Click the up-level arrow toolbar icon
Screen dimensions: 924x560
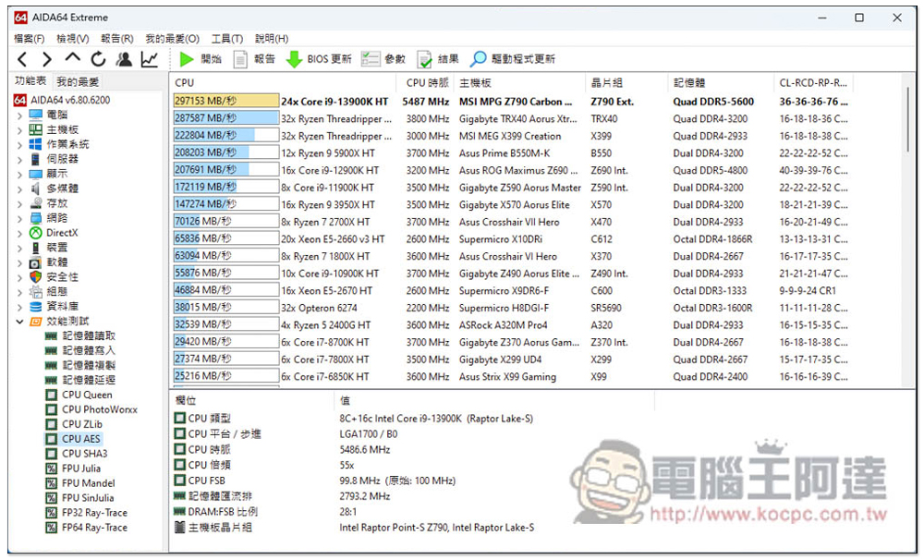coord(72,58)
